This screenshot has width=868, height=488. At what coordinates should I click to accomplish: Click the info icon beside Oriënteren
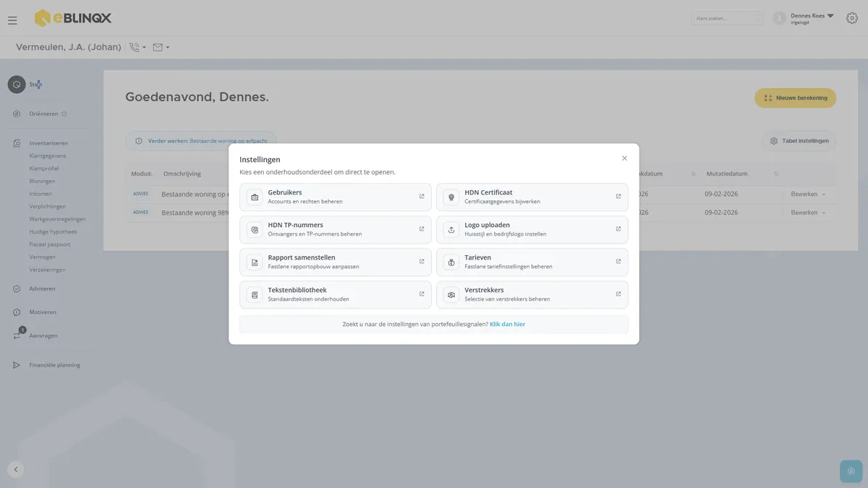tap(64, 114)
